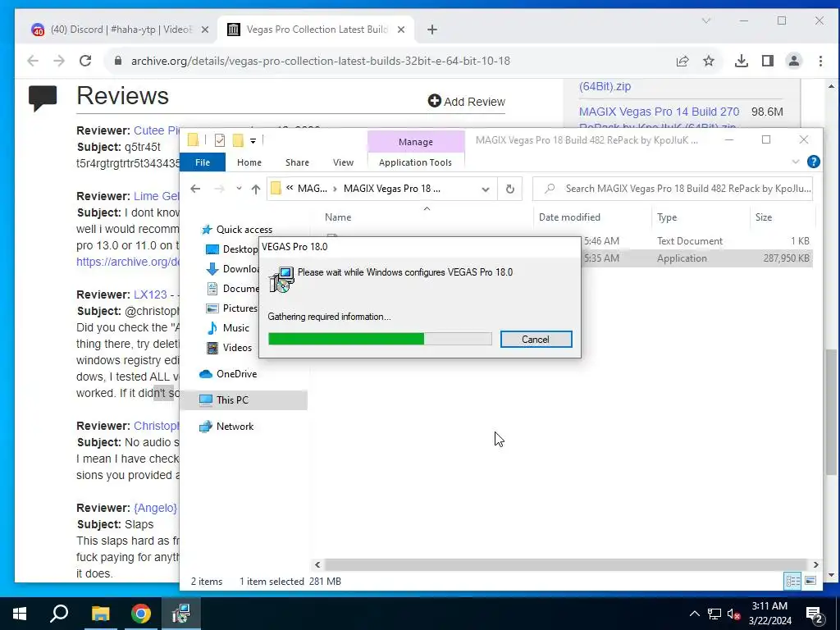The image size is (840, 630).
Task: Open Videos in the navigation pane
Action: click(230, 348)
